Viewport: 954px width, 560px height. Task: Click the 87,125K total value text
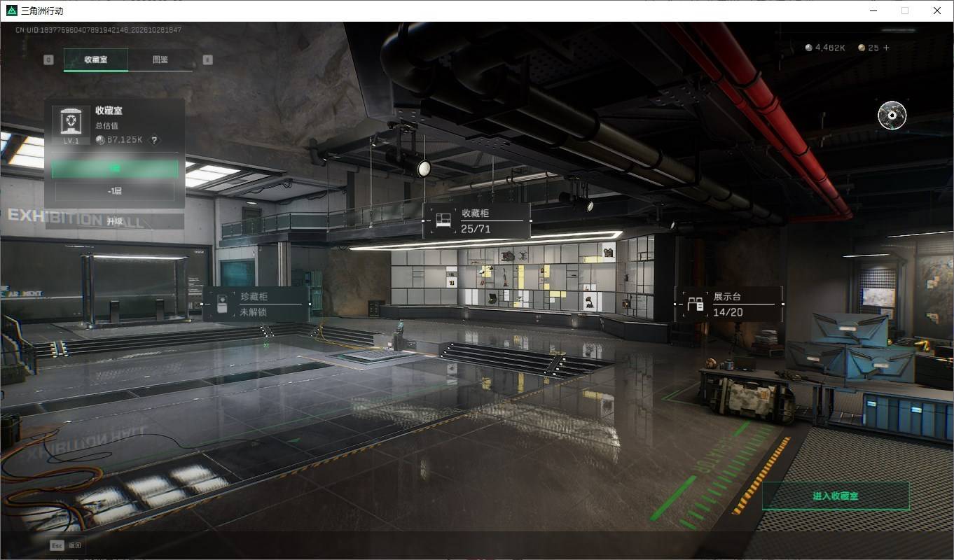coord(125,140)
